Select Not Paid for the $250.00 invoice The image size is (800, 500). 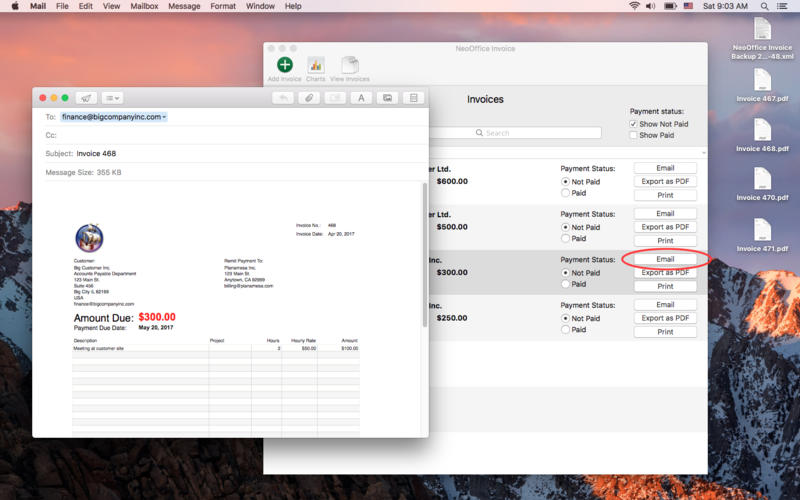(x=565, y=318)
